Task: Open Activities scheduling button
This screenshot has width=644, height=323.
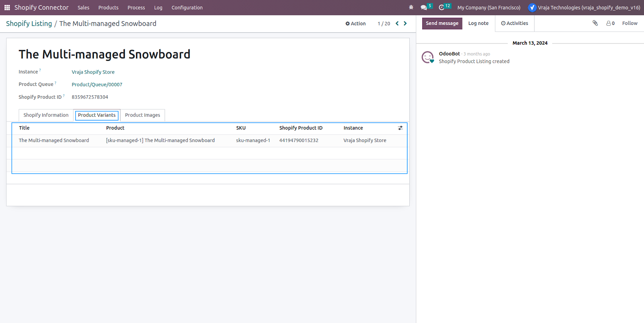Action: coord(514,23)
